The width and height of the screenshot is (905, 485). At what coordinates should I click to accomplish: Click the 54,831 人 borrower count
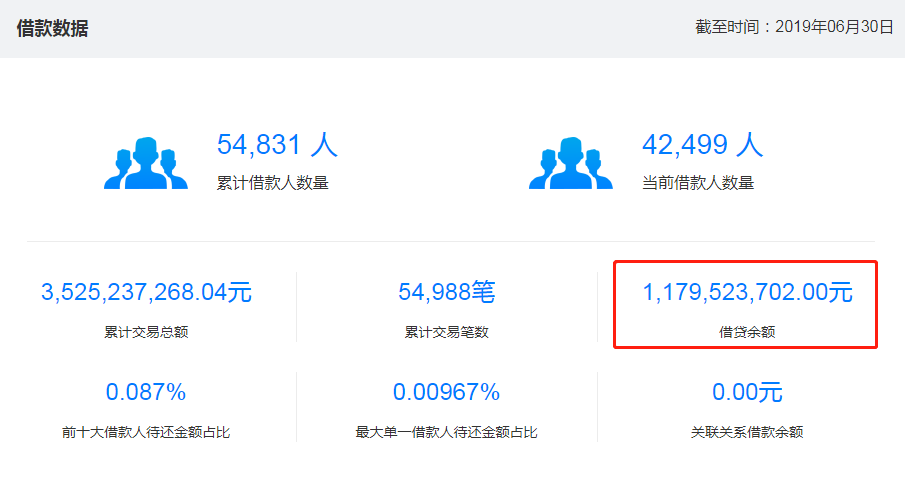click(277, 145)
